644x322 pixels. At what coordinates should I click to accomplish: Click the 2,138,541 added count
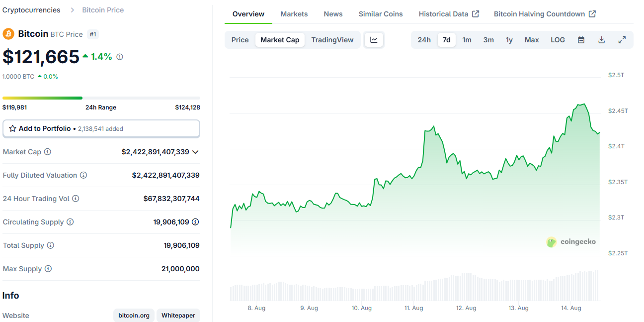(x=100, y=129)
